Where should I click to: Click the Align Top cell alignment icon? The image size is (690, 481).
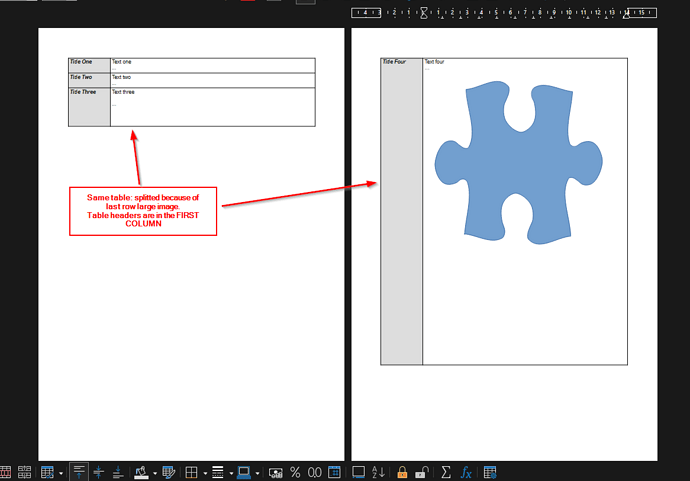tap(78, 472)
